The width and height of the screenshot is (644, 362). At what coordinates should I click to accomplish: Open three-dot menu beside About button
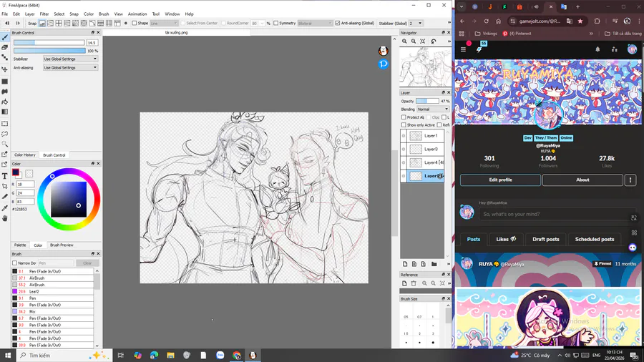tap(630, 180)
